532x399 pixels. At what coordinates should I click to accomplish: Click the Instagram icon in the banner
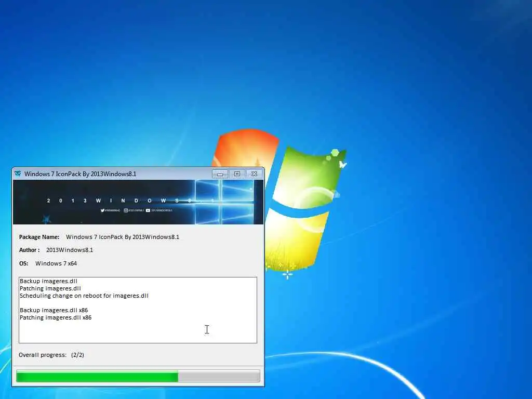tap(126, 210)
